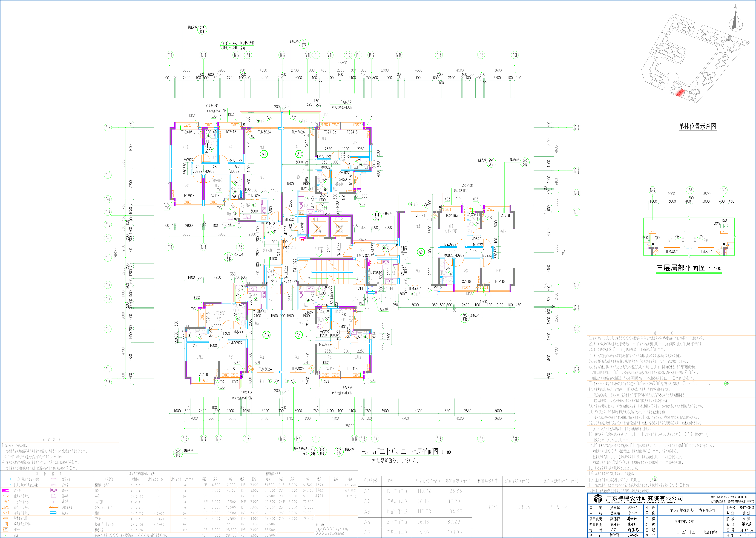756x538 pixels.
Task: Select the washing machine legend icon
Action: click(x=54, y=496)
